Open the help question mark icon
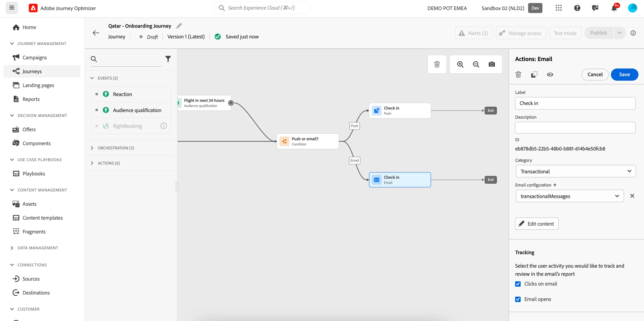 (x=577, y=8)
